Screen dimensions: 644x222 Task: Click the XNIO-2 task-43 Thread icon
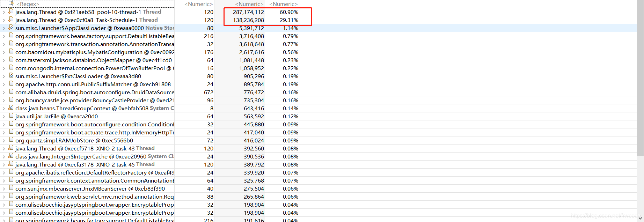point(11,148)
